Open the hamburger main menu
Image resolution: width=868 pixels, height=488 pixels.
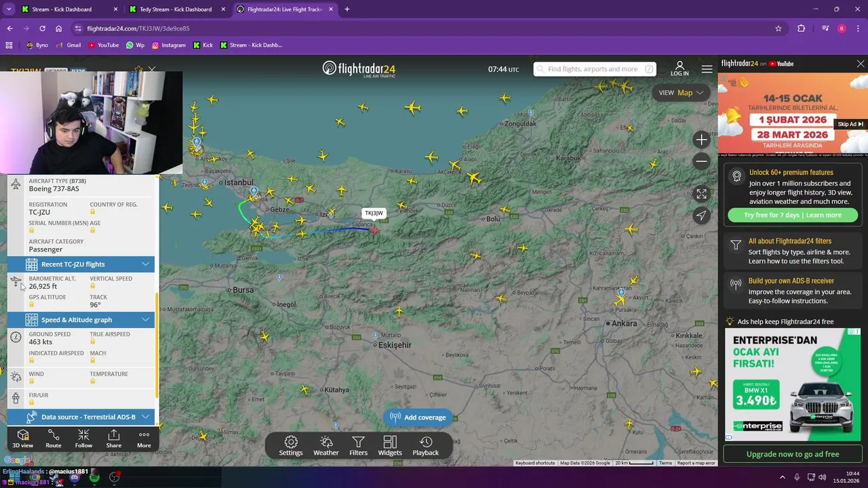click(x=707, y=69)
